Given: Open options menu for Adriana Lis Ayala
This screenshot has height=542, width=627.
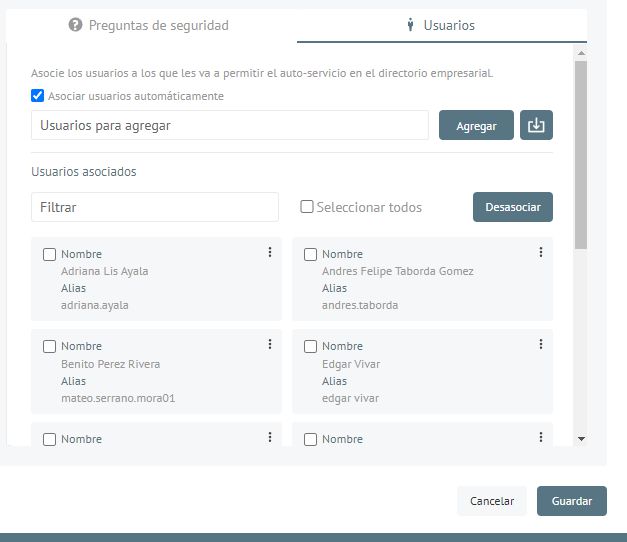Looking at the screenshot, I should click(270, 252).
